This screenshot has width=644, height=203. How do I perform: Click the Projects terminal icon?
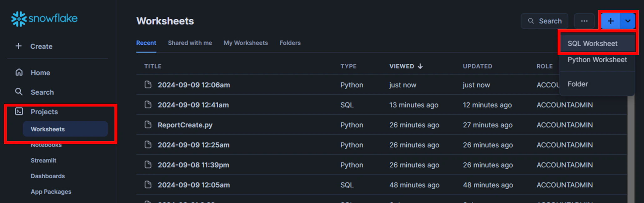tap(19, 111)
